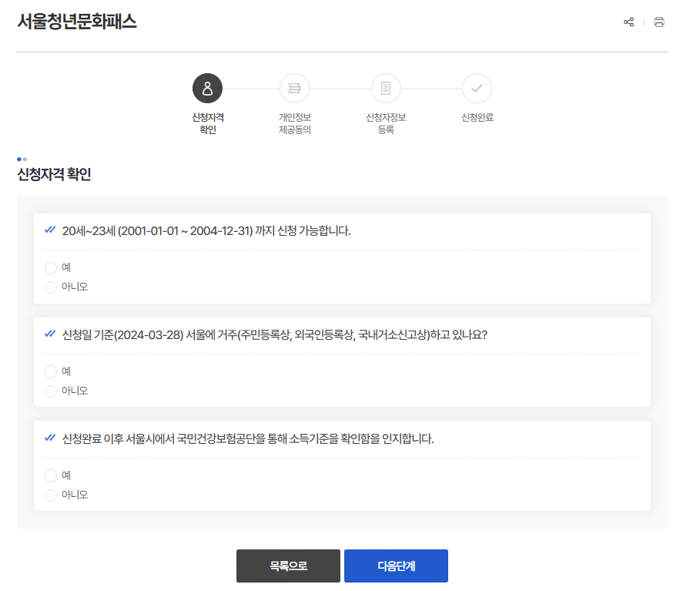Click the 개인정보 제공동의 step icon
700x591 pixels.
pos(295,89)
